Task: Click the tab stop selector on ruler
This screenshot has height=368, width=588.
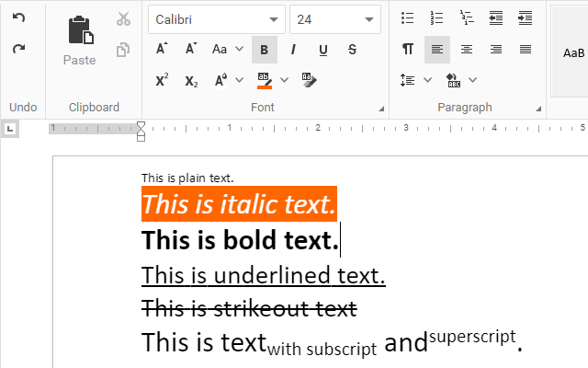Action: coord(10,130)
